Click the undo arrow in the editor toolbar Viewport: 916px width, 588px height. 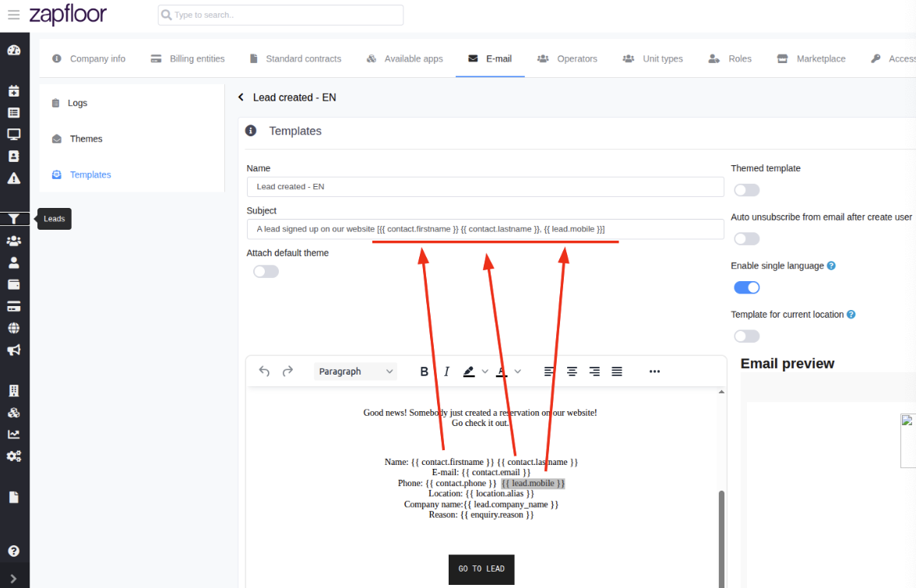point(263,371)
